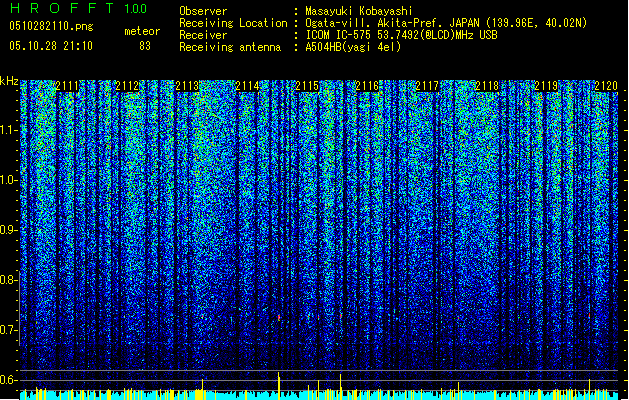Click the Receiver ICOM IC-575 text
Viewport: 629px width, 400px height.
[x=401, y=35]
